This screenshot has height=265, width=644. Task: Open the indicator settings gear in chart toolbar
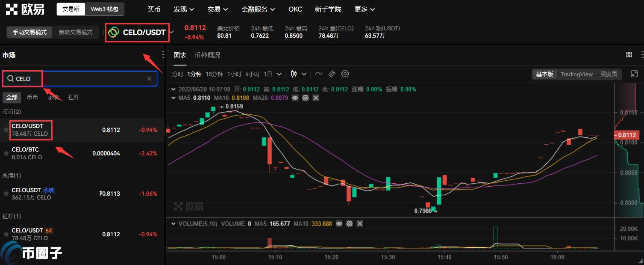pyautogui.click(x=345, y=74)
